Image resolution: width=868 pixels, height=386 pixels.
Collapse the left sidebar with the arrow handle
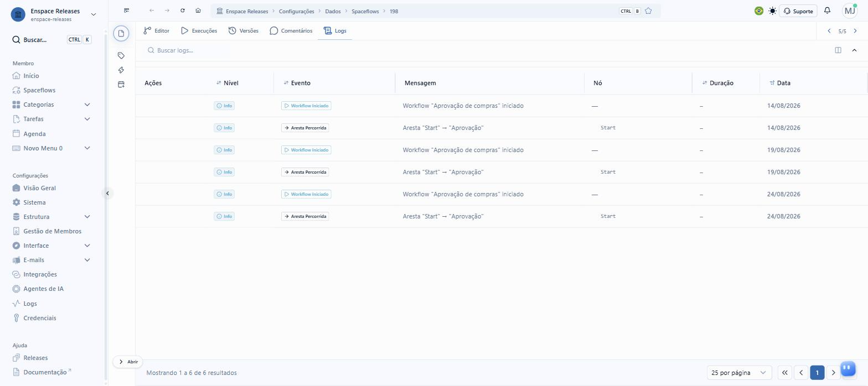pos(108,193)
